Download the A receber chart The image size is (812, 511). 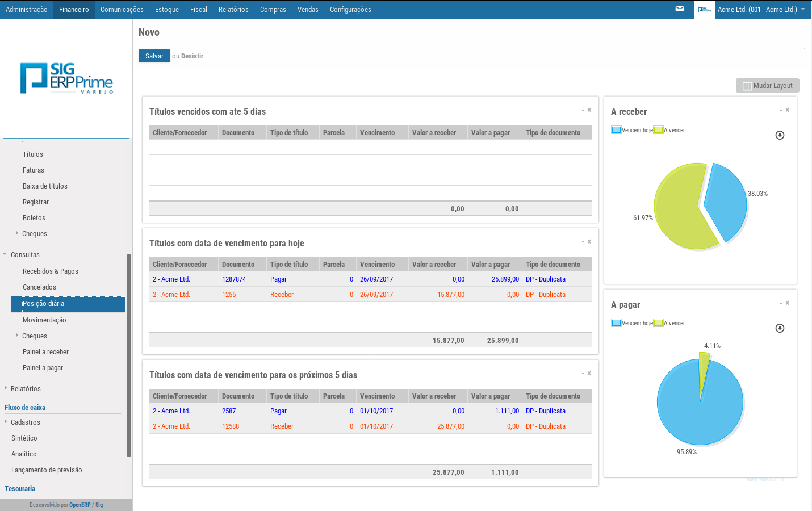click(x=780, y=135)
